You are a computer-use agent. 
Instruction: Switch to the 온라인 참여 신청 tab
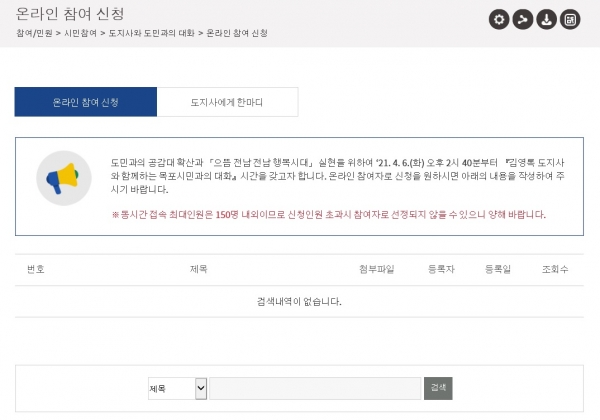[x=85, y=102]
